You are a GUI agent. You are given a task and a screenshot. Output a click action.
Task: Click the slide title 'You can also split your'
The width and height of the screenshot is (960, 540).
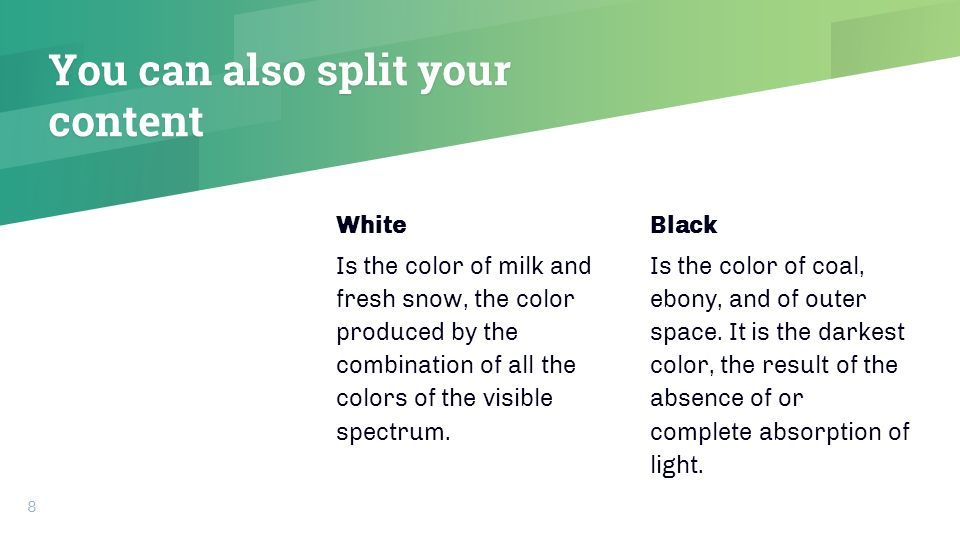[280, 72]
